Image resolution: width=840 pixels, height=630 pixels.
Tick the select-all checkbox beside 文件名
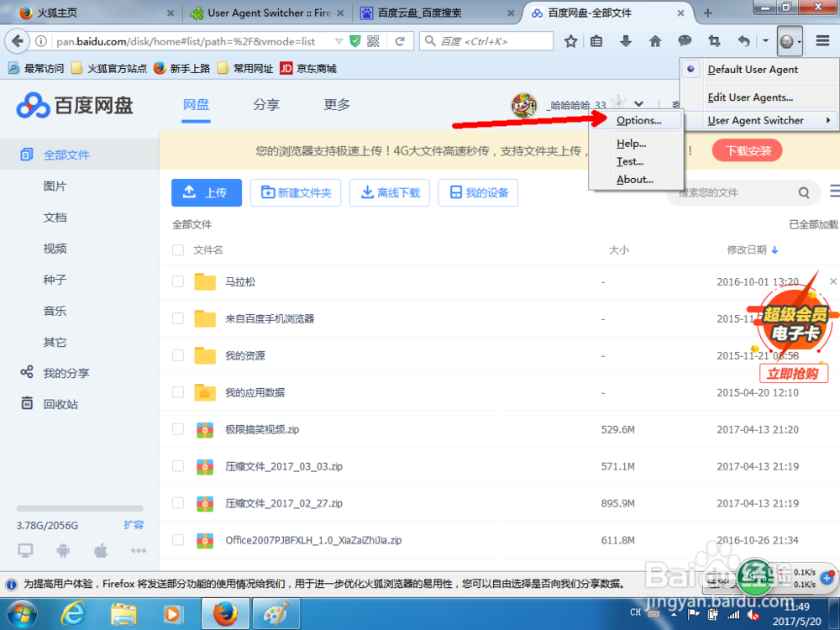pos(178,250)
